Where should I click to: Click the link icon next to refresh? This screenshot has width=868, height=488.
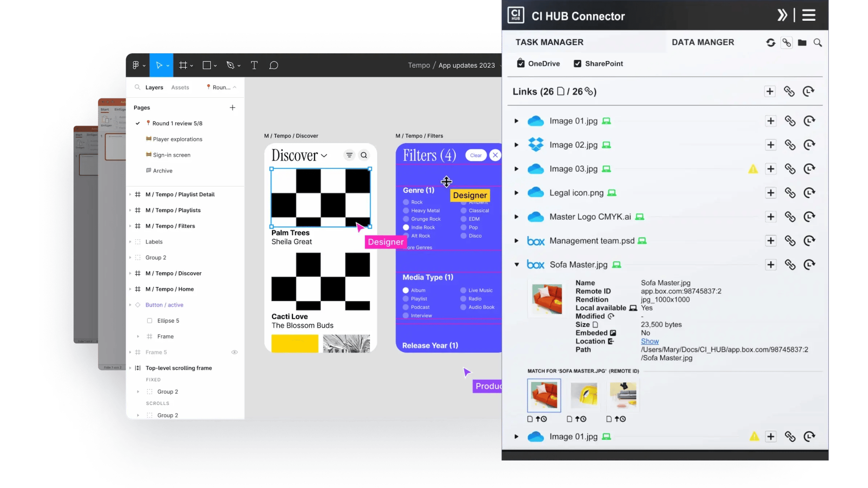786,43
